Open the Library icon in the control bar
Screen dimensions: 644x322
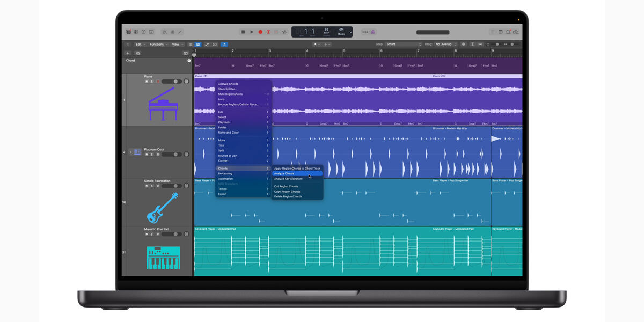pyautogui.click(x=128, y=32)
